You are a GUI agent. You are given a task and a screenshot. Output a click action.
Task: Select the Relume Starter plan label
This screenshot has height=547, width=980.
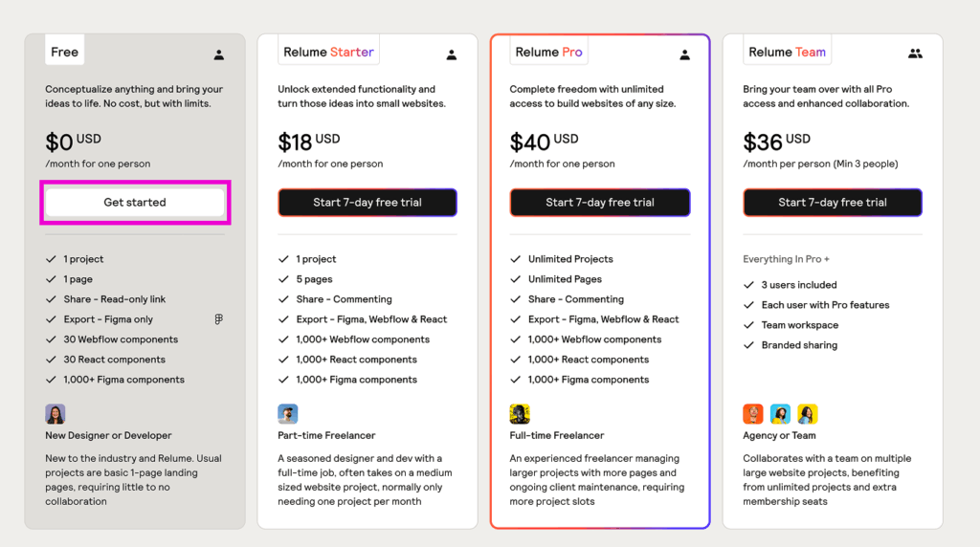(x=328, y=52)
